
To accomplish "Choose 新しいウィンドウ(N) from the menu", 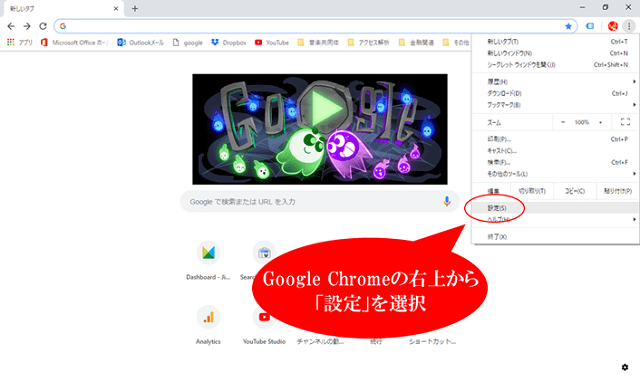I will 555,53.
